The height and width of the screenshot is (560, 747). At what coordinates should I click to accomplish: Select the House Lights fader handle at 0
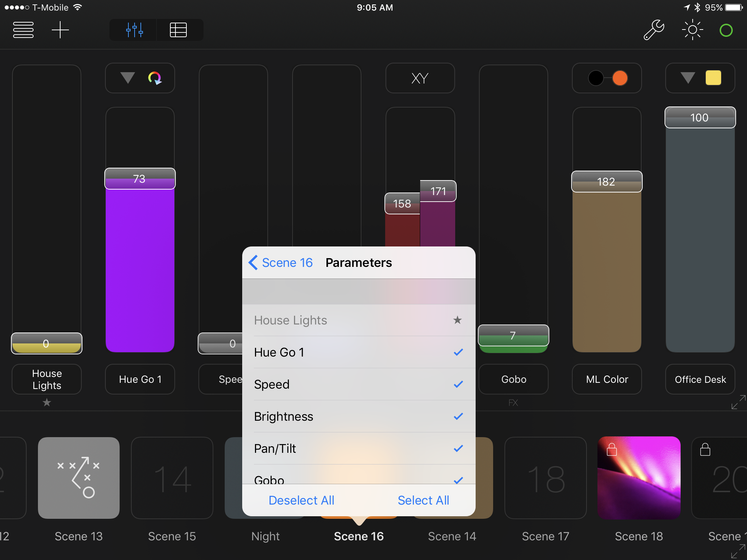(x=46, y=343)
